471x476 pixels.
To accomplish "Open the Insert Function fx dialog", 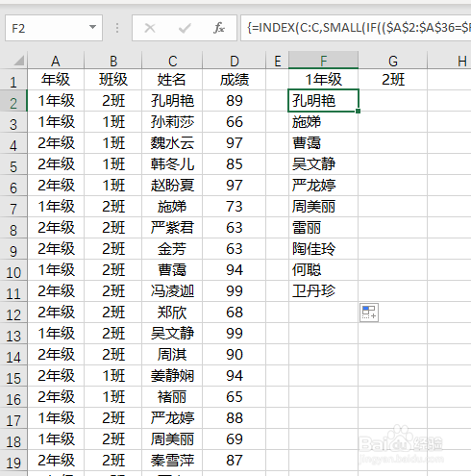I will coord(219,28).
